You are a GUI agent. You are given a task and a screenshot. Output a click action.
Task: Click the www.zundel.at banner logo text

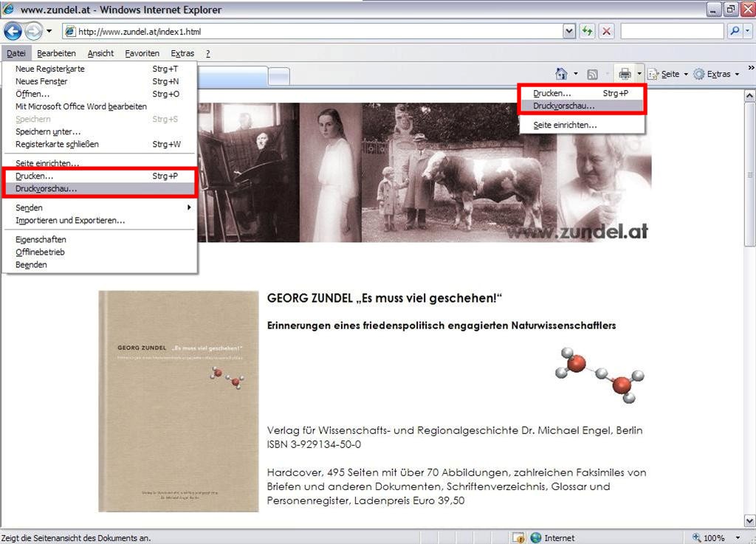click(x=577, y=232)
